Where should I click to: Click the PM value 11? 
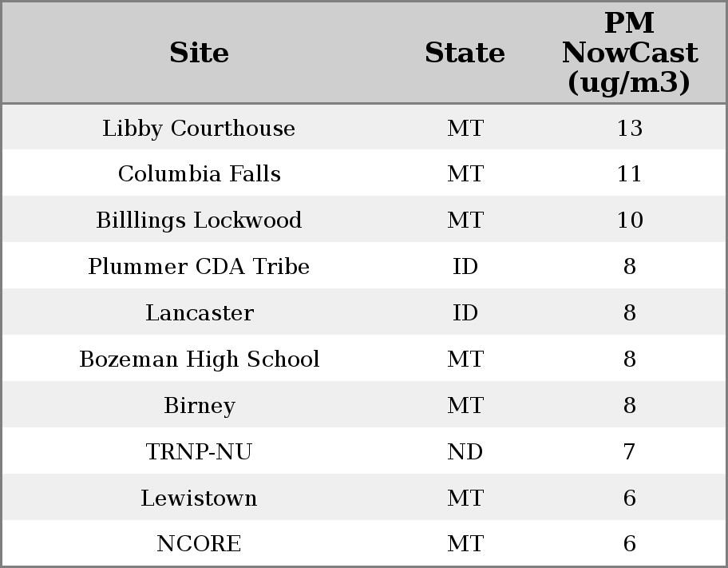point(629,174)
